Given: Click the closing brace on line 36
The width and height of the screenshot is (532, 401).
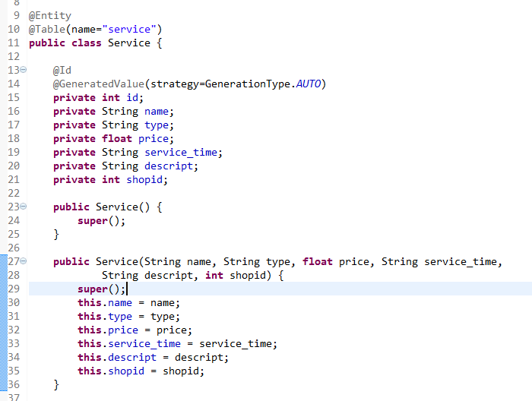Looking at the screenshot, I should pyautogui.click(x=56, y=385).
